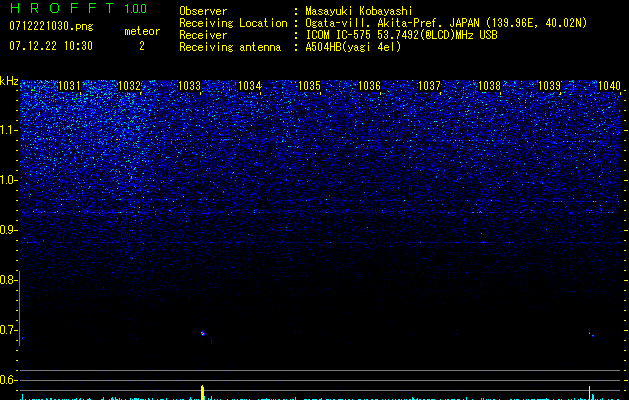
Task: Click the 1031 time axis marker
Action: pos(69,86)
